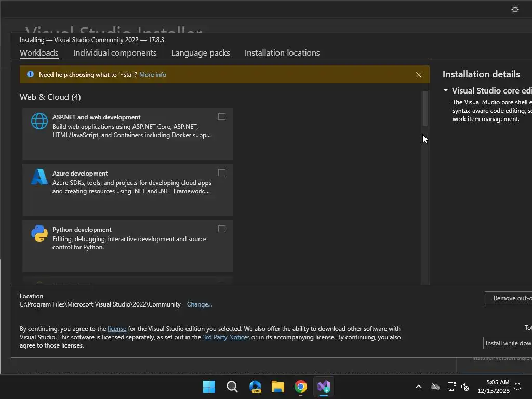Image resolution: width=532 pixels, height=399 pixels.
Task: Click the Remove out-of-support button
Action: 508,298
